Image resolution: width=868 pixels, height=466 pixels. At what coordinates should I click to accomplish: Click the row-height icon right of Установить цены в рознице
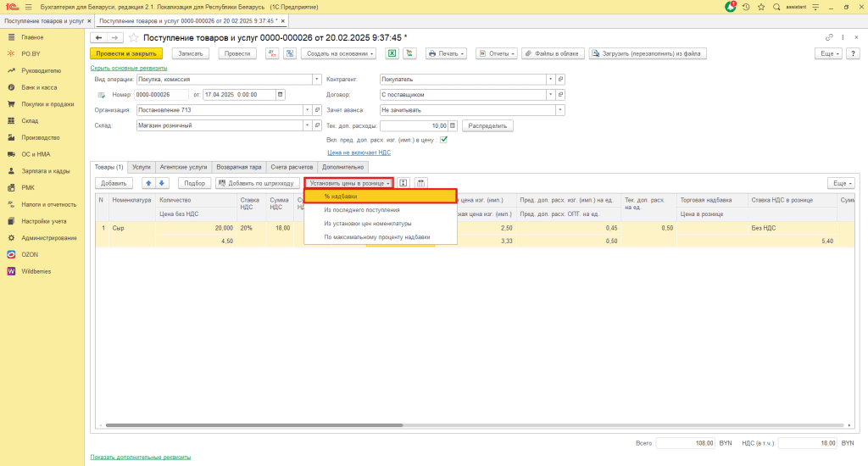[x=403, y=183]
